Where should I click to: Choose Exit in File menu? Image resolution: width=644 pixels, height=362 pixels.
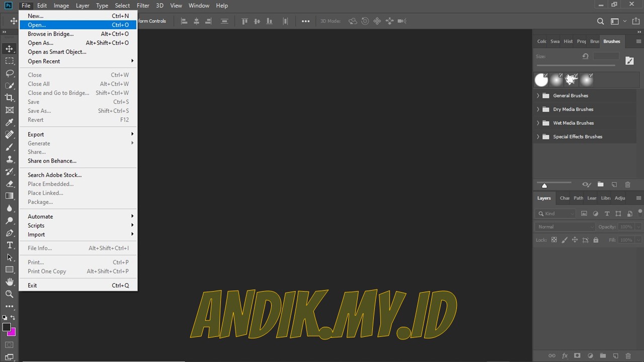[x=78, y=285]
